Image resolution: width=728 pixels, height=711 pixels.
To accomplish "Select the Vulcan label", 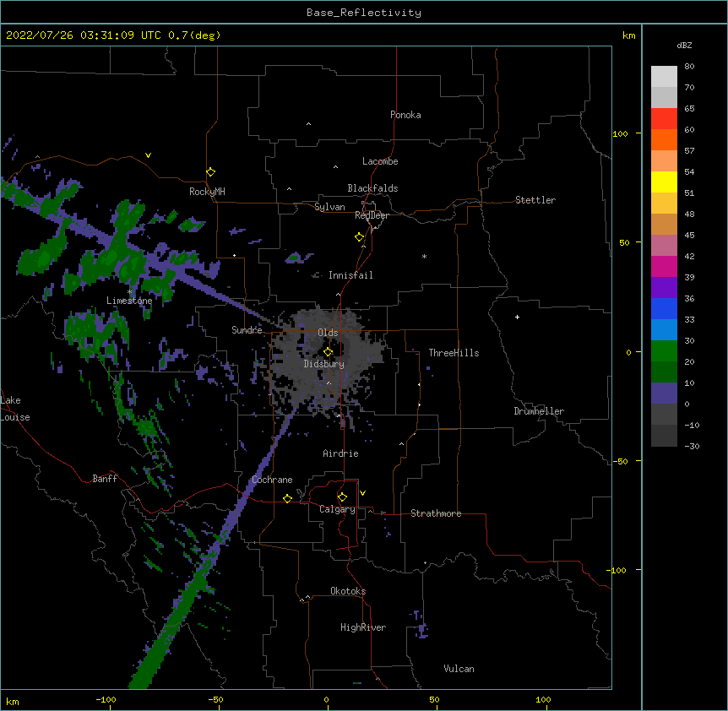I will click(459, 669).
